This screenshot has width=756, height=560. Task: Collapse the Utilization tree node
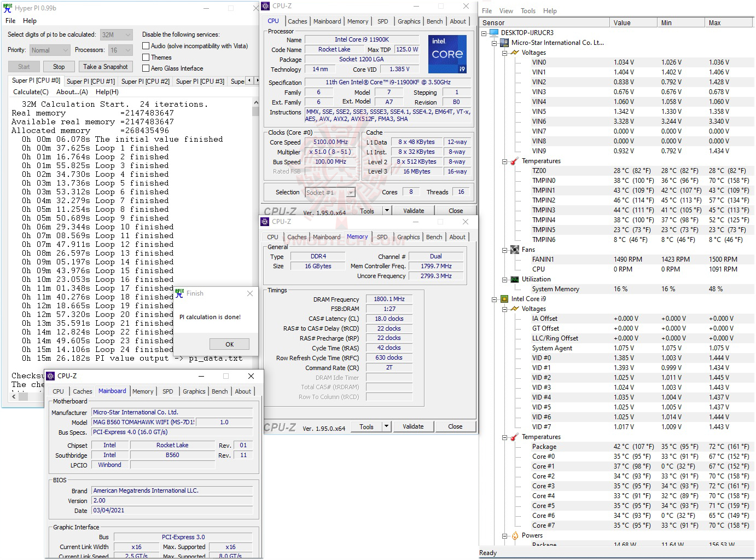[504, 279]
